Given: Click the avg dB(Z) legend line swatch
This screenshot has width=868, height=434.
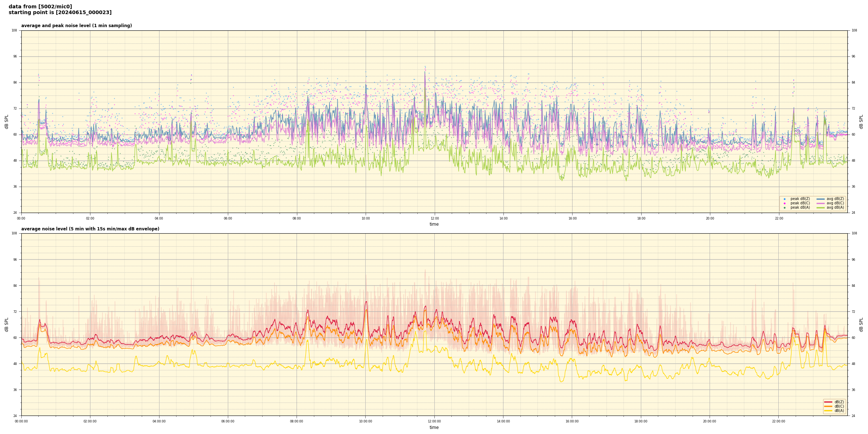Looking at the screenshot, I should click(x=820, y=199).
